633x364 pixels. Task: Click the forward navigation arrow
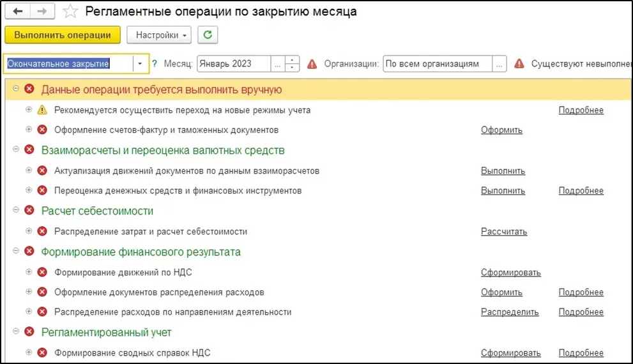coord(41,11)
